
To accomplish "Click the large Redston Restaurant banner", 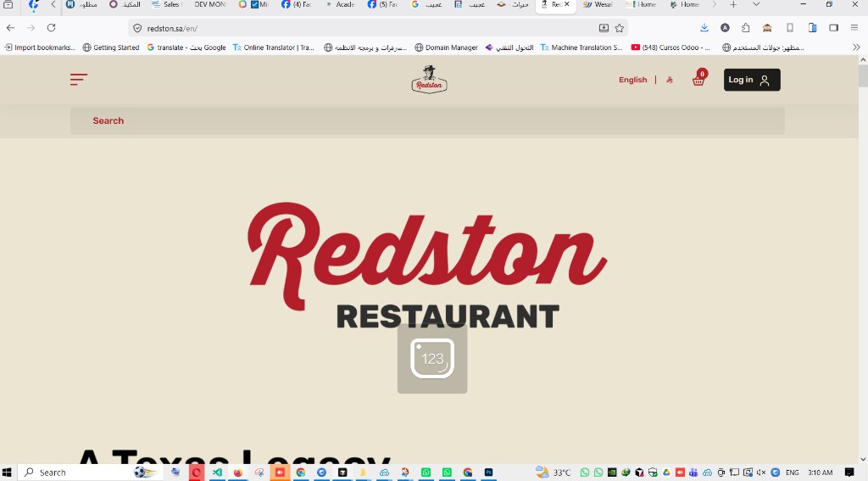I will 427,266.
